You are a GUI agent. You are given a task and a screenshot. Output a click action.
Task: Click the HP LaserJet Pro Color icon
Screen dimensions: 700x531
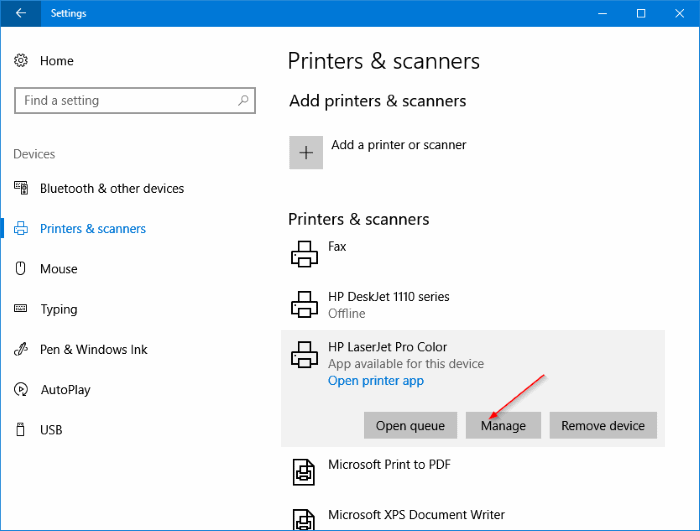[x=304, y=355]
